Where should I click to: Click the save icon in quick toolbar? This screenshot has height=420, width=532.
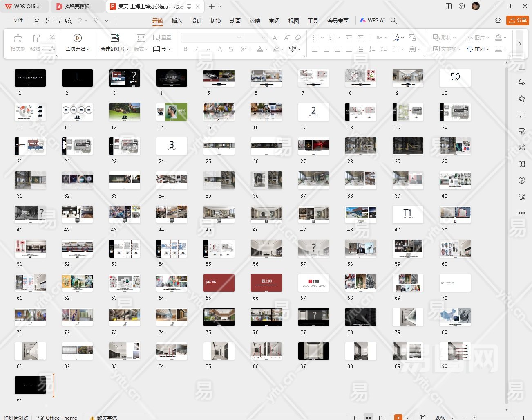pos(36,20)
